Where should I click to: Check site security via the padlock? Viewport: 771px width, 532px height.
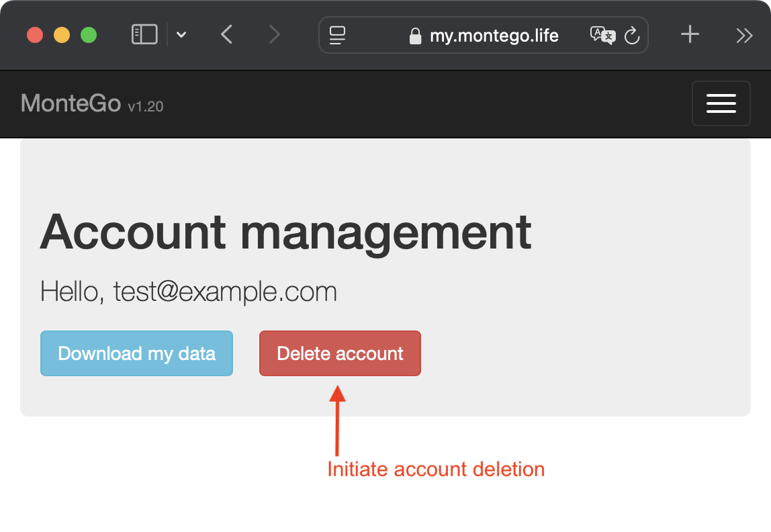pyautogui.click(x=414, y=36)
